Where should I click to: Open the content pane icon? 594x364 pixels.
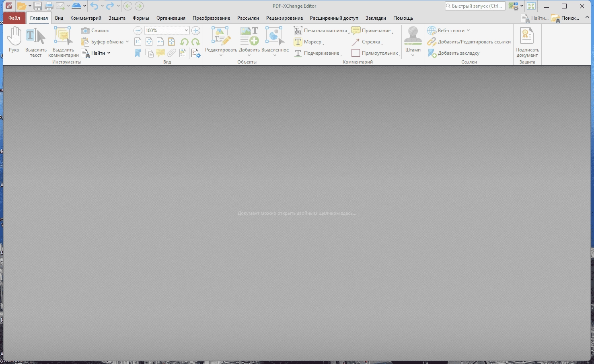coord(183,53)
